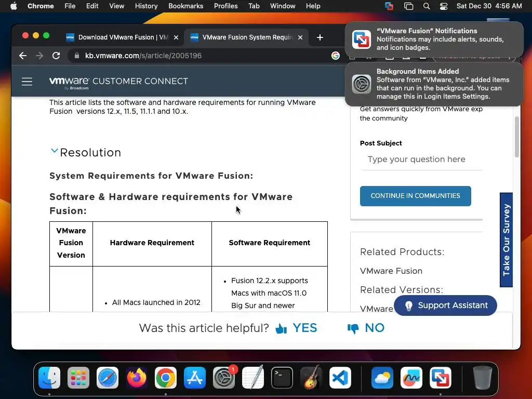532x399 pixels.
Task: Open Launchpad from the dock
Action: (x=78, y=377)
